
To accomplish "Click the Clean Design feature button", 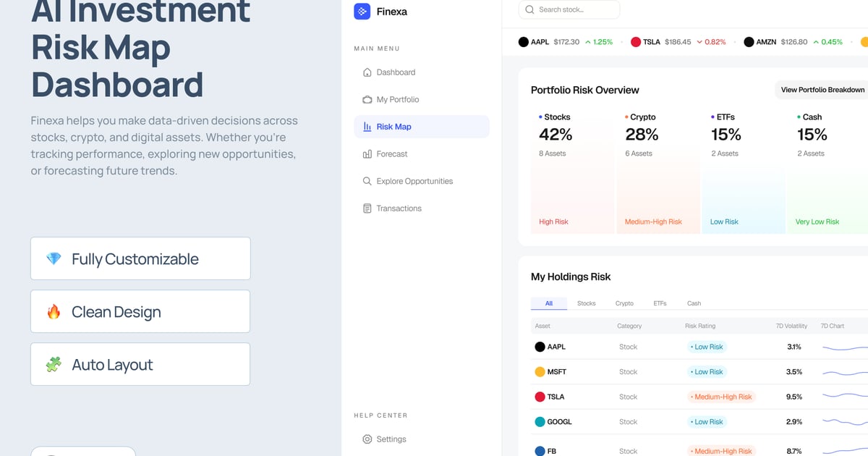I will click(x=140, y=312).
